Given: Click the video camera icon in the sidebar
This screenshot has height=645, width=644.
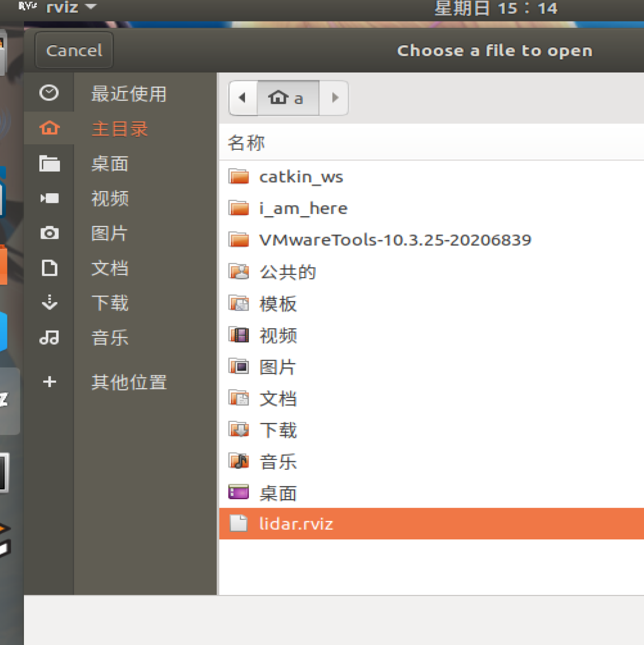Looking at the screenshot, I should [49, 198].
